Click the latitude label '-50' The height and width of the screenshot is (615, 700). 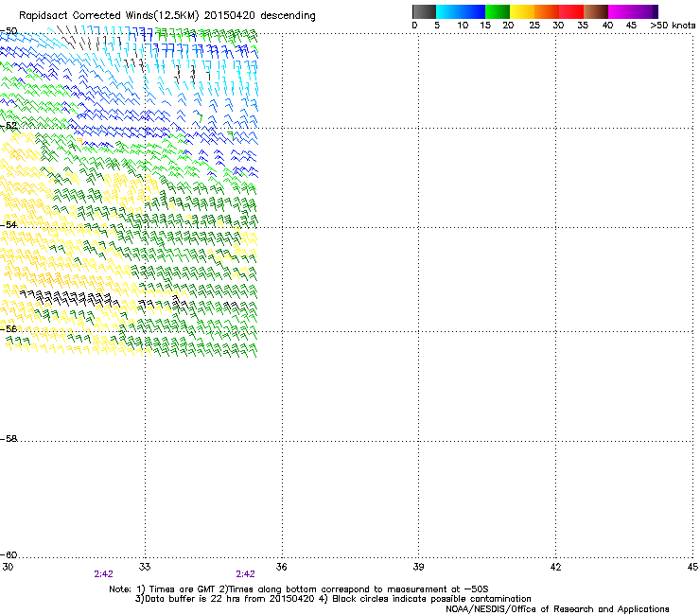pyautogui.click(x=9, y=31)
